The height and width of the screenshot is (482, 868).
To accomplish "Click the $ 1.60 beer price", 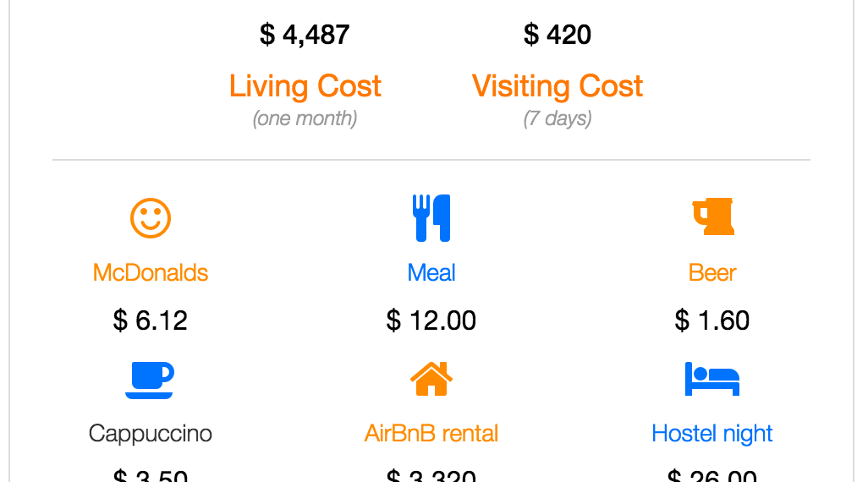I will 712,320.
